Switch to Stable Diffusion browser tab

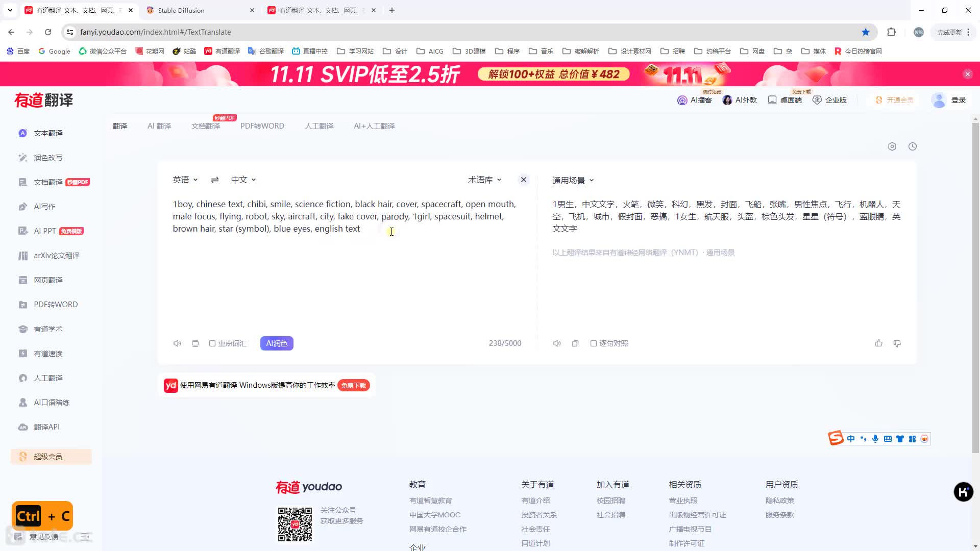[200, 10]
